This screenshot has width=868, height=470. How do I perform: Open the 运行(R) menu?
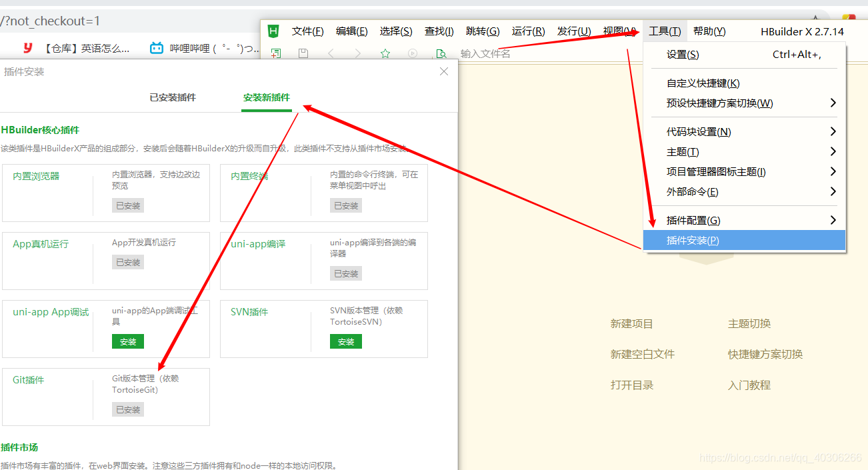529,31
